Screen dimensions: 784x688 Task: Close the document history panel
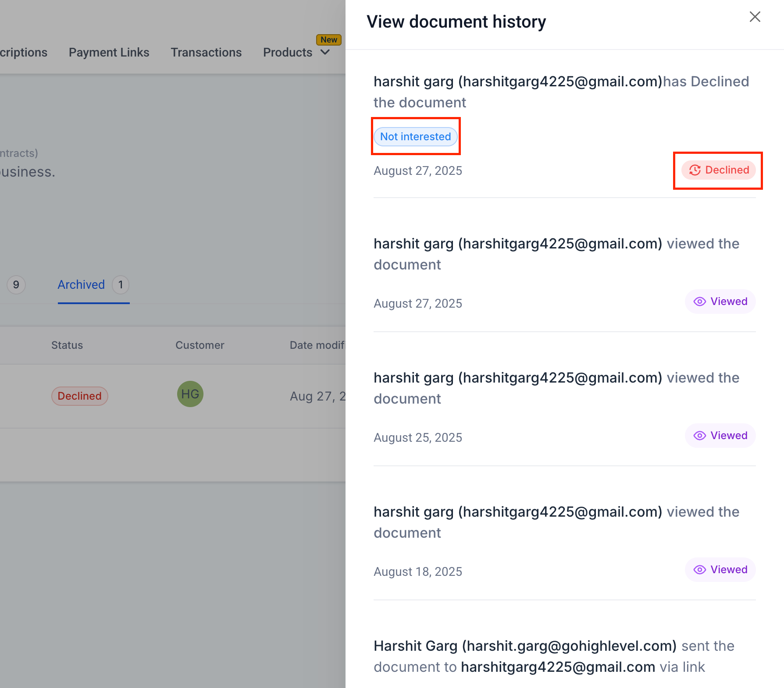(x=755, y=17)
